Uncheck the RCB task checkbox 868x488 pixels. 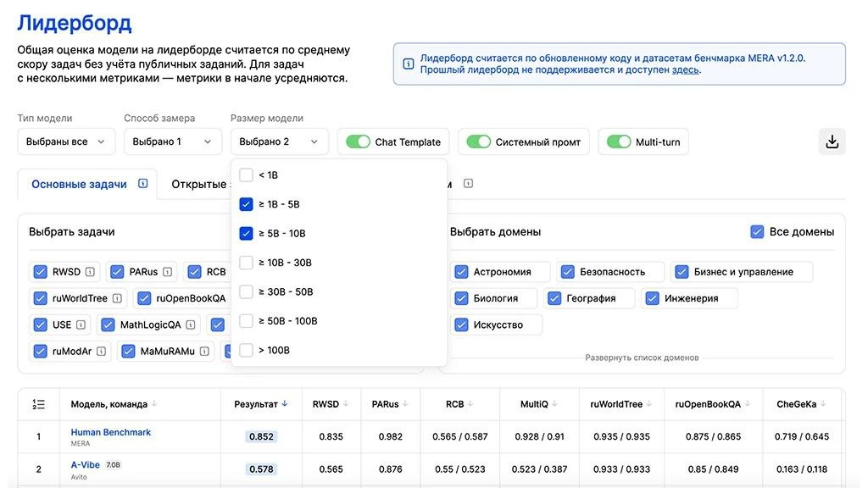coord(194,272)
